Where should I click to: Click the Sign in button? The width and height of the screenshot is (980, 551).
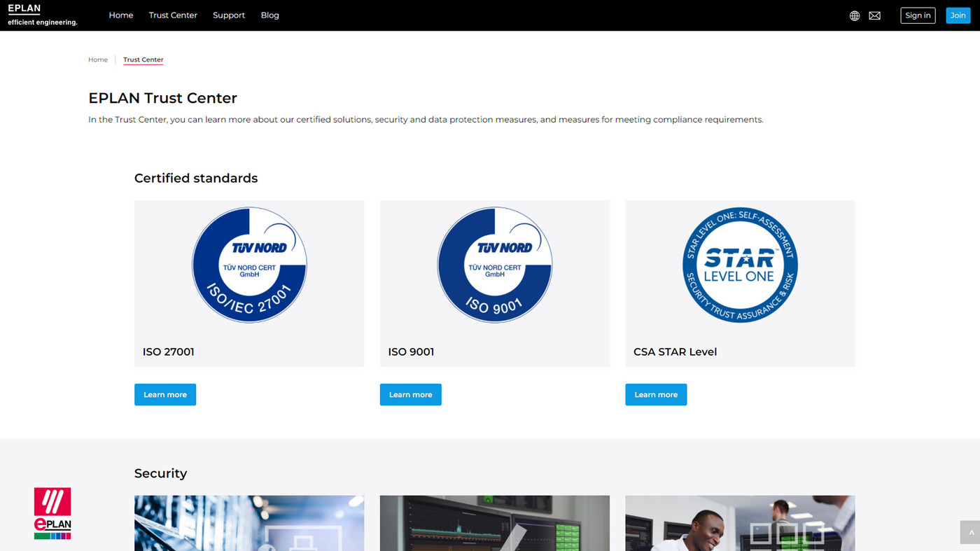[x=917, y=15]
